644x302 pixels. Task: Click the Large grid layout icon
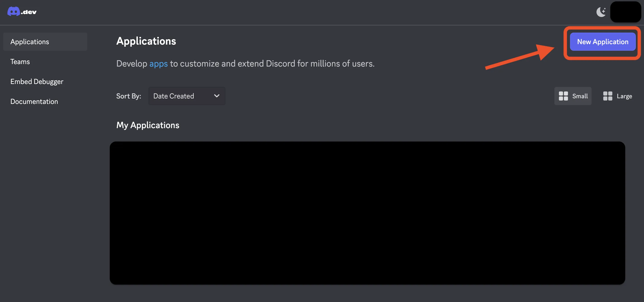tap(608, 96)
